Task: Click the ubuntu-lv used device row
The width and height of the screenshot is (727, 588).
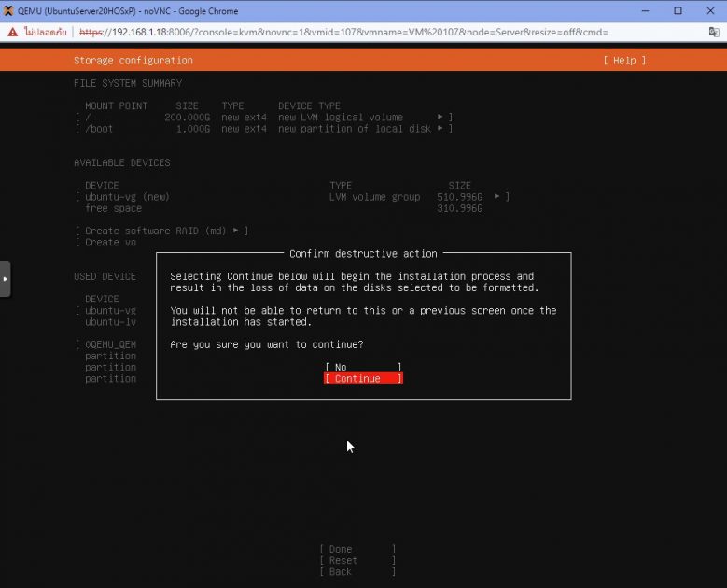Action: pos(110,322)
